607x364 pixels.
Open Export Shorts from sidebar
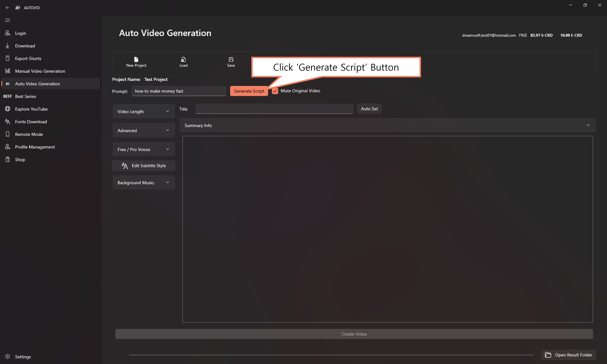(x=28, y=58)
